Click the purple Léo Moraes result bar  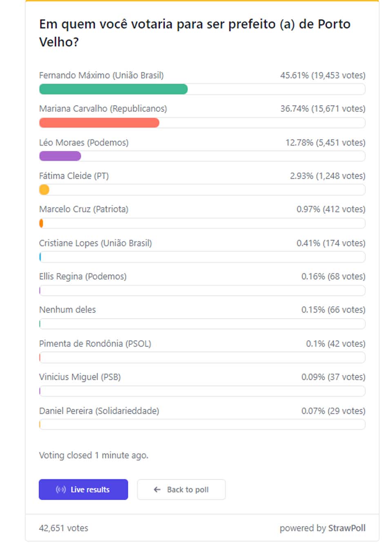pos(60,156)
